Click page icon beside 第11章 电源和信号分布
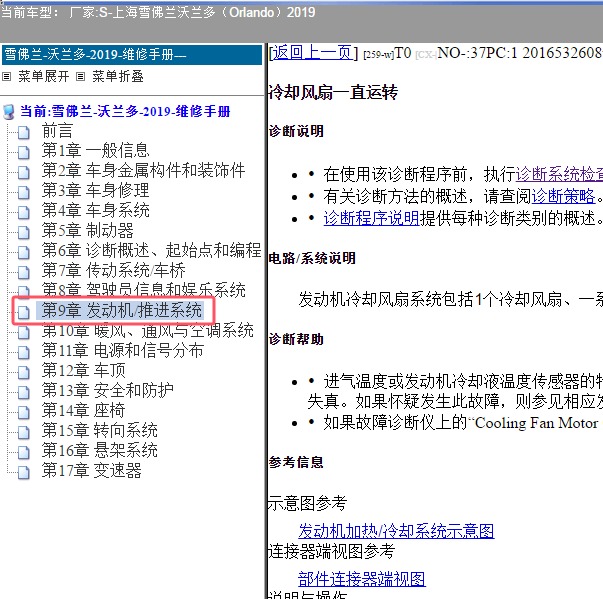 [x=24, y=352]
